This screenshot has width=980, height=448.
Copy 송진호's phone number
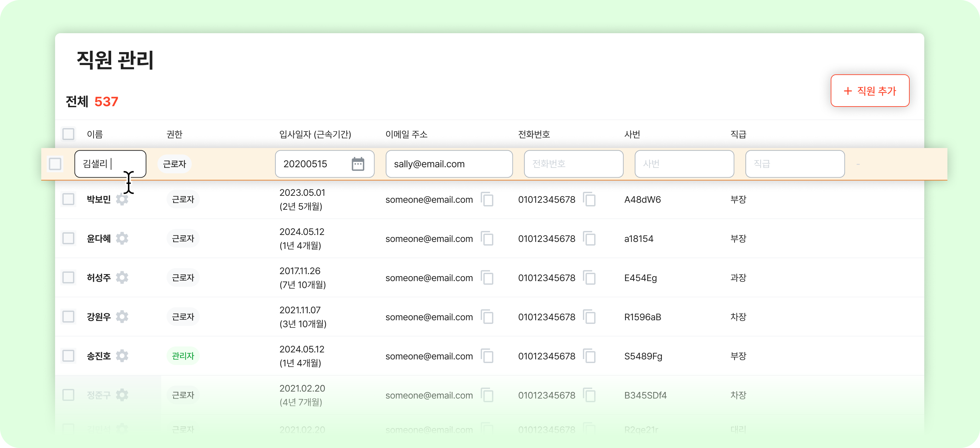point(589,356)
